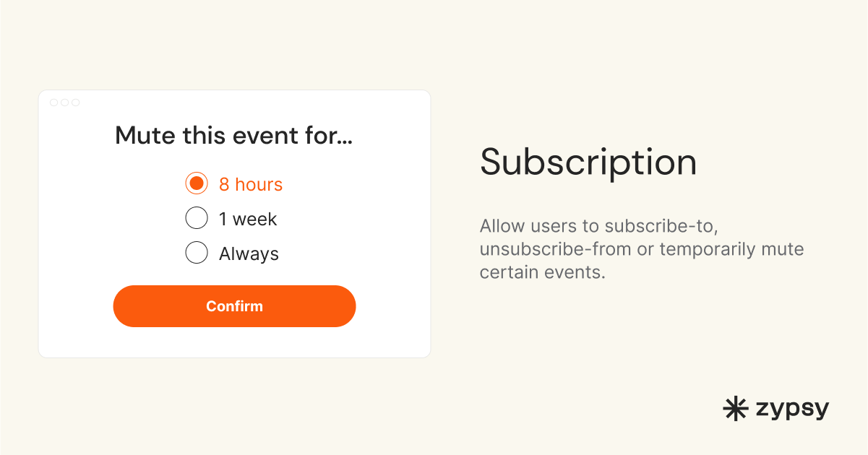Screen dimensions: 868x455
Task: Pick the Always radio button
Action: pyautogui.click(x=197, y=253)
